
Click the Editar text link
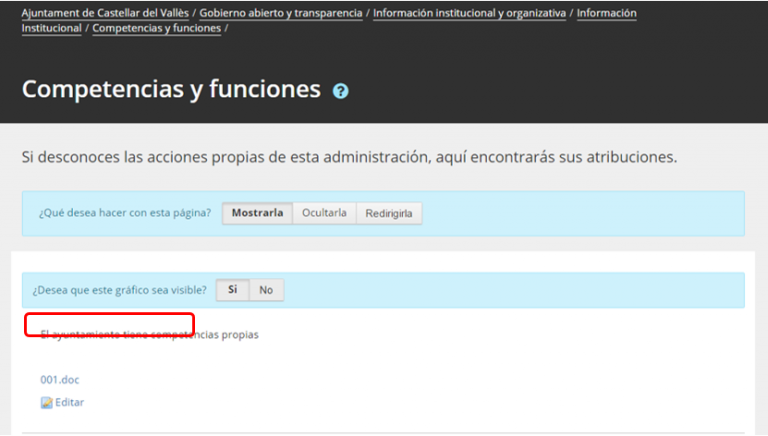69,403
